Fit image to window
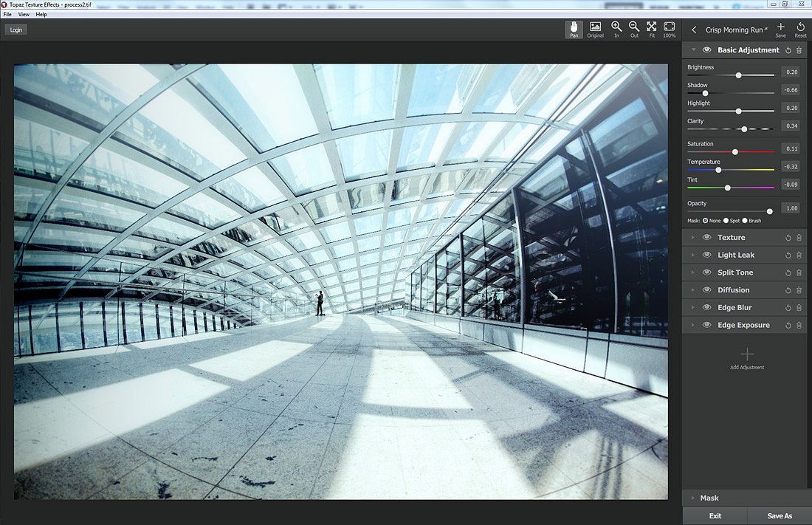 tap(652, 30)
